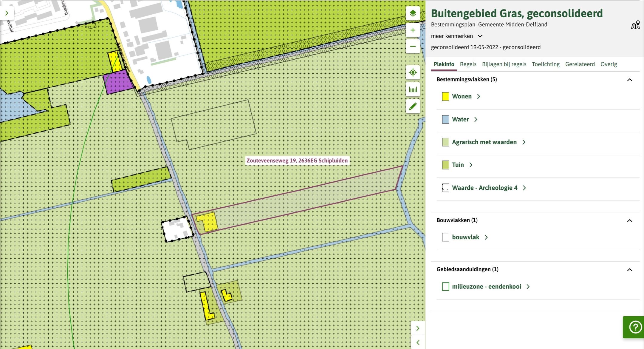Center the map on my location
This screenshot has height=349, width=644.
pos(413,72)
